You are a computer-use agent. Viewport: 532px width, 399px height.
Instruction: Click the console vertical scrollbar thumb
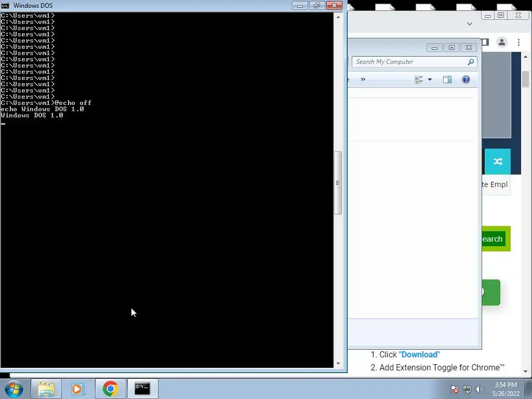coord(338,183)
